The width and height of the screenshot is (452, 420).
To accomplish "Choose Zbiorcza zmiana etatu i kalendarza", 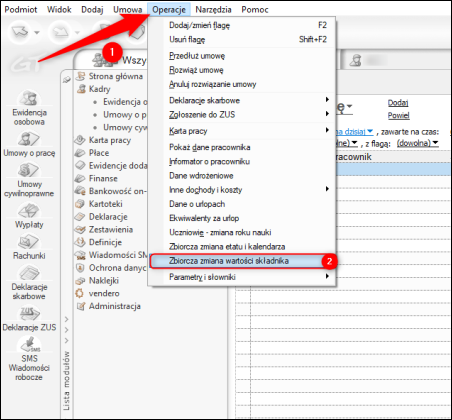I will pos(242,247).
